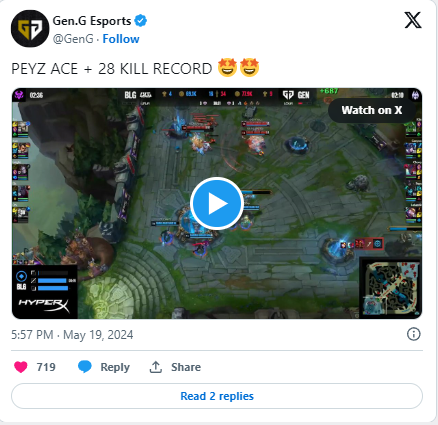
Task: Click the Watch on X button
Action: [x=372, y=110]
